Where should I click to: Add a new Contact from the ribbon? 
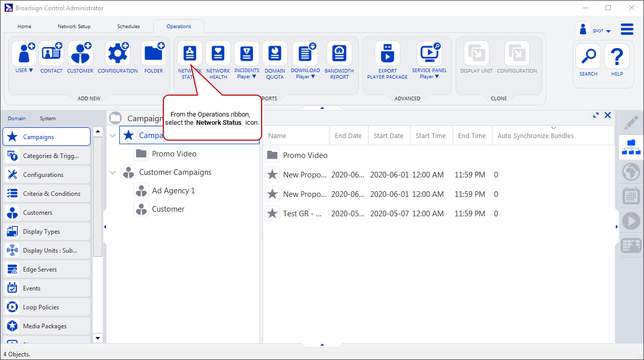[51, 54]
